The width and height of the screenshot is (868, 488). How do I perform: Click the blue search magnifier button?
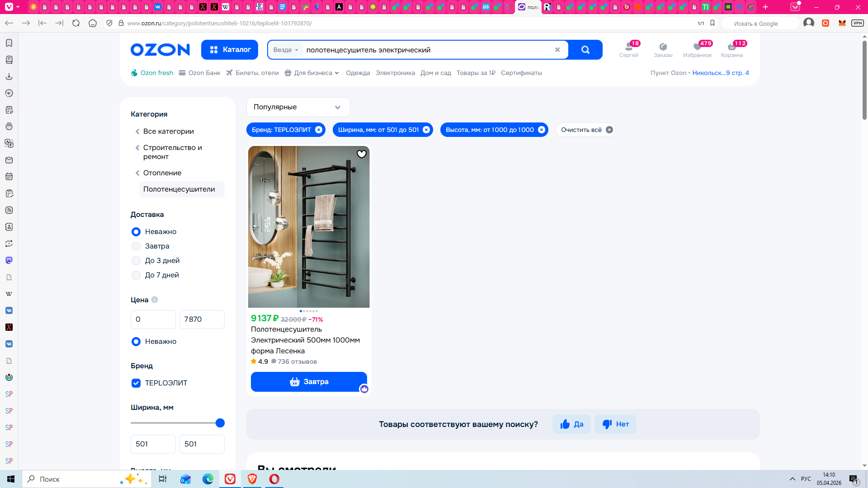point(585,50)
